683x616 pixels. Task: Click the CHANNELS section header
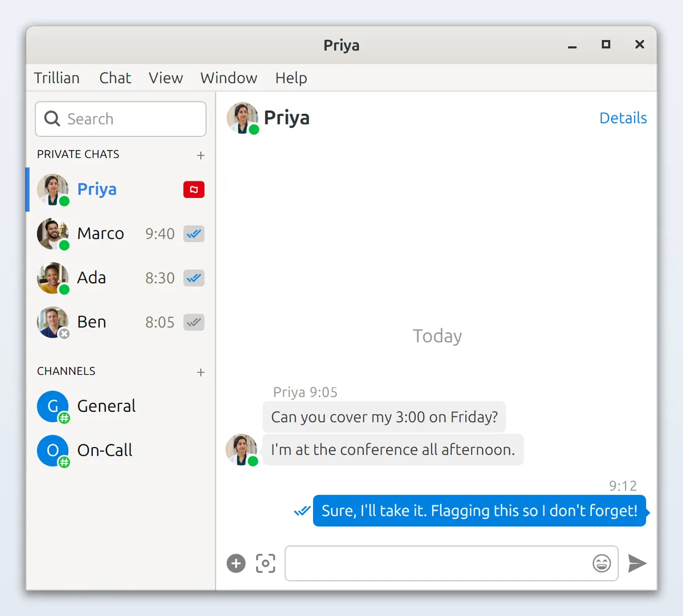(66, 371)
